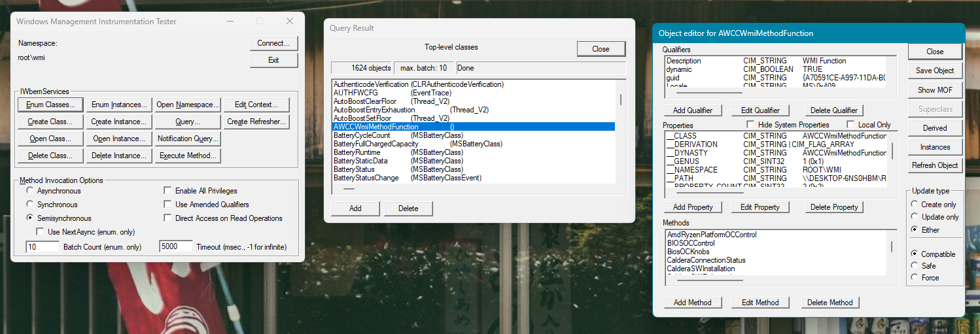Click the Open Instance... button
Screen dimensions: 980x334
pos(119,139)
